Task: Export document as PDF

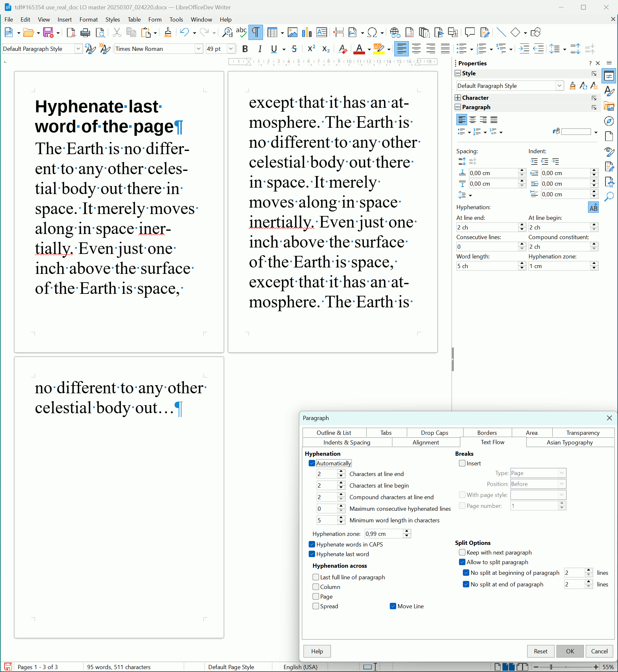Action: 71,32
